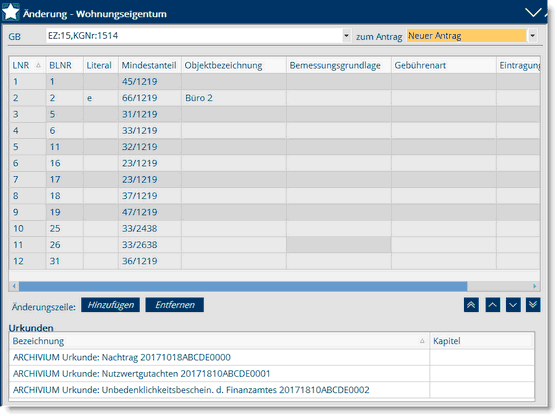Move row down with single down arrow

point(513,305)
